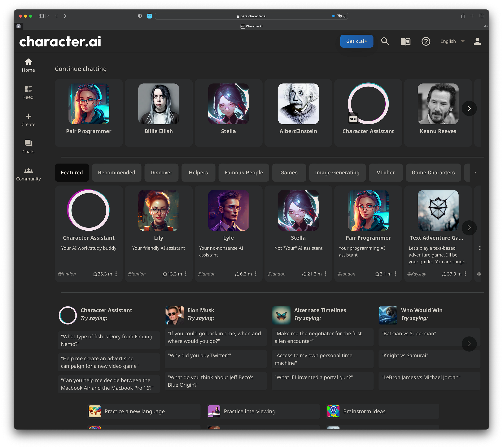Click the blue extension icon beside the shield
This screenshot has height=448, width=503.
[x=149, y=16]
